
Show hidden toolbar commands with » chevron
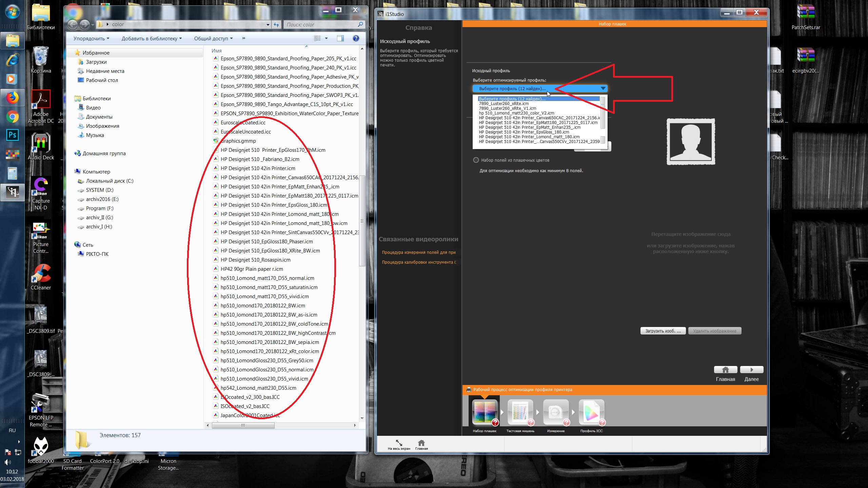[x=243, y=38]
